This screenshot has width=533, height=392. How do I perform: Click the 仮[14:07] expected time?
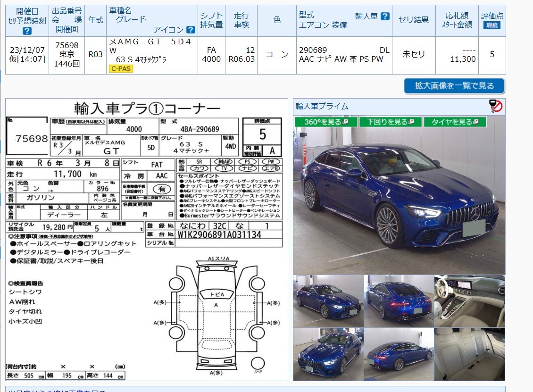tap(27, 59)
